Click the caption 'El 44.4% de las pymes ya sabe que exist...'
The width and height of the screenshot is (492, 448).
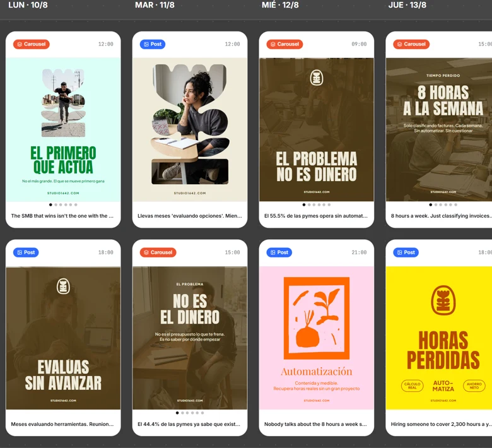coord(189,424)
